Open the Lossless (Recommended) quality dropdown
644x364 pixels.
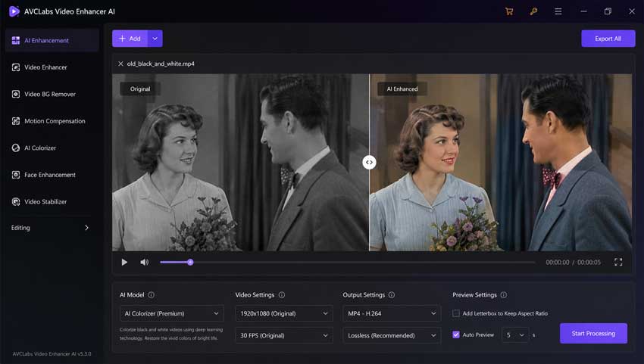point(392,336)
